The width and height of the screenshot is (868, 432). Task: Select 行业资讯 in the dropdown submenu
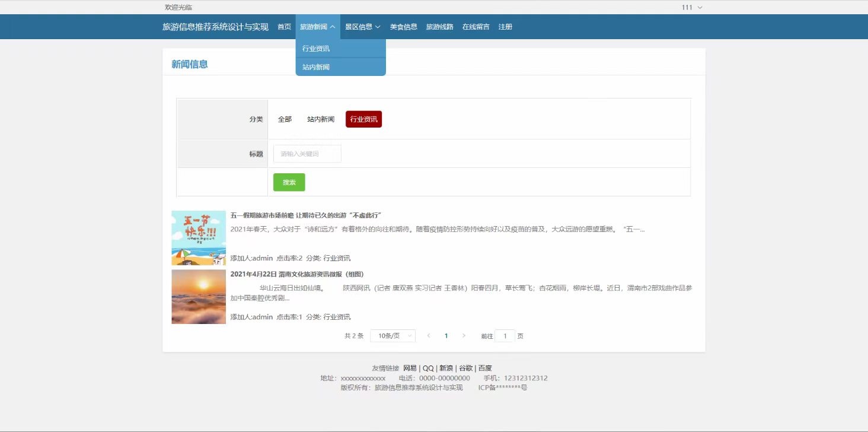click(x=341, y=49)
